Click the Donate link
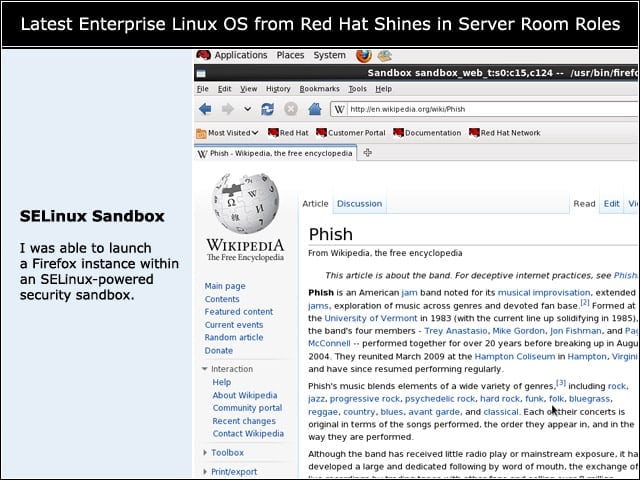 click(219, 351)
